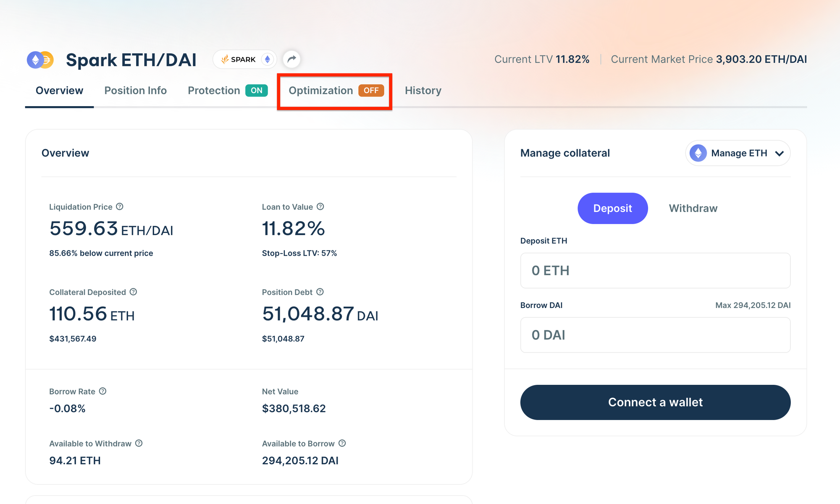Screen dimensions: 840x504
Task: Open the History tab
Action: click(423, 91)
